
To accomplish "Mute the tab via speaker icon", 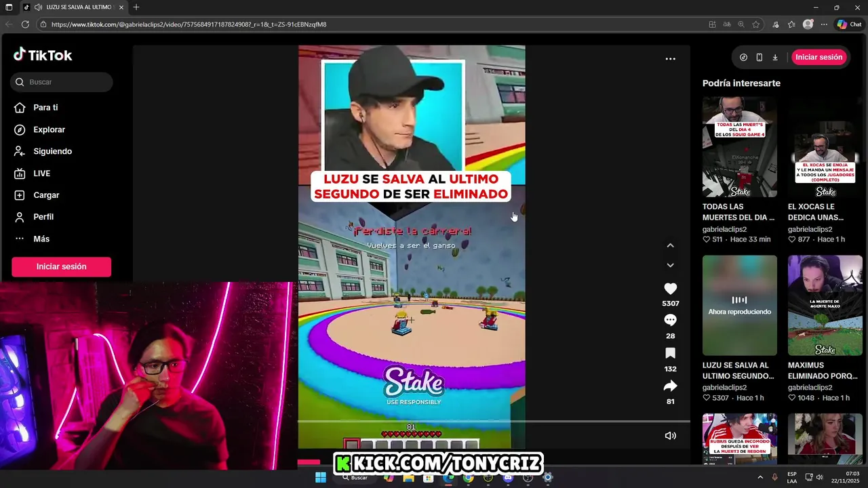I will point(38,7).
